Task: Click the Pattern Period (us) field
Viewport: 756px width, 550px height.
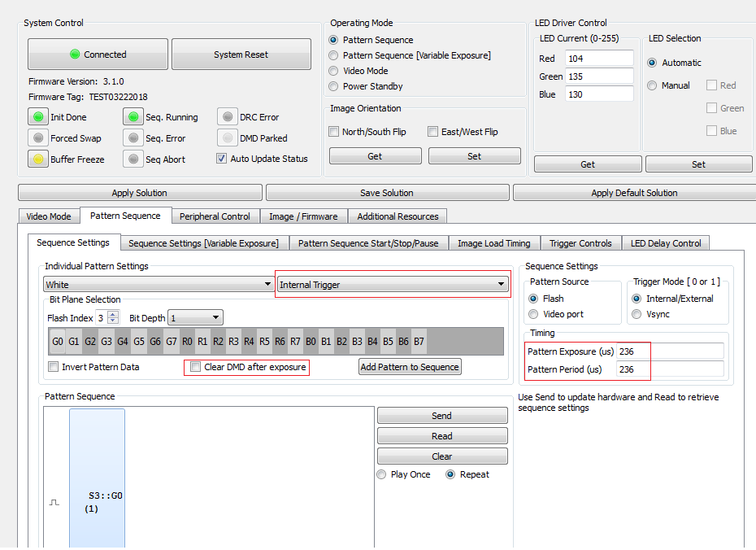Action: pos(670,369)
